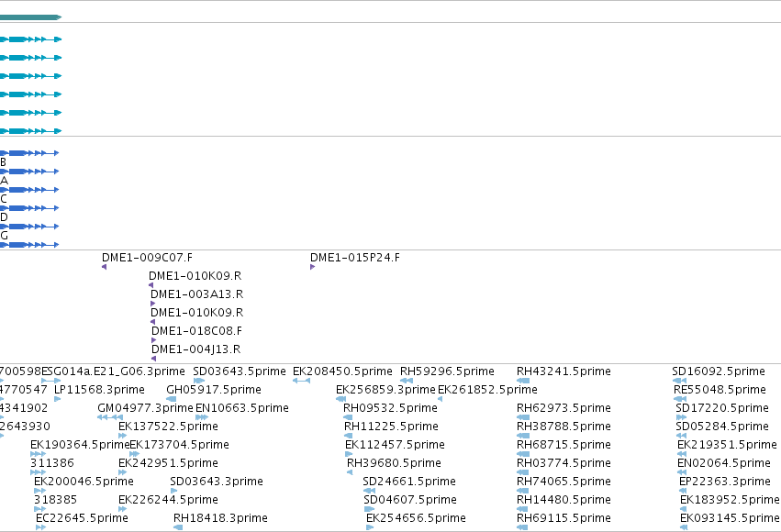Image resolution: width=781 pixels, height=532 pixels.
Task: Click EK093145.5prime label
Action: click(x=730, y=518)
